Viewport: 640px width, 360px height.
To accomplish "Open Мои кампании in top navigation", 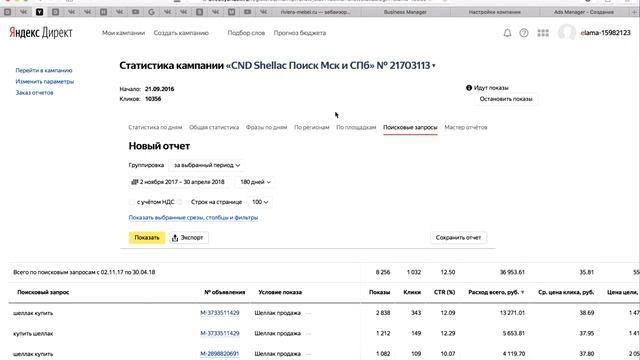I will click(123, 33).
